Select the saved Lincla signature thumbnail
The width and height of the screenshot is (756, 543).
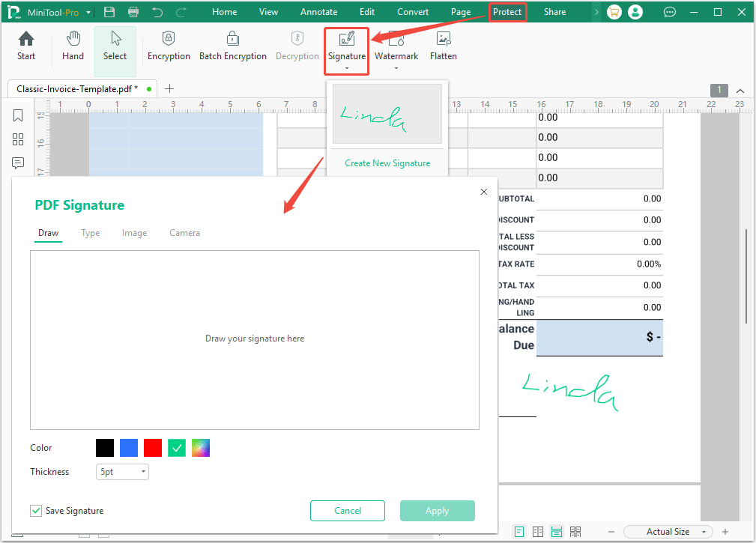(387, 113)
